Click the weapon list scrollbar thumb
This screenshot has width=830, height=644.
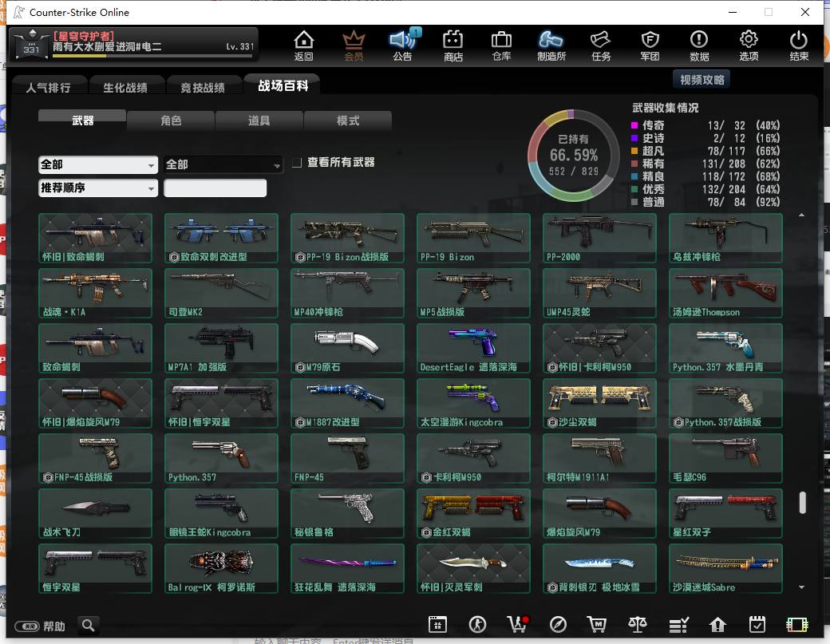coord(803,503)
